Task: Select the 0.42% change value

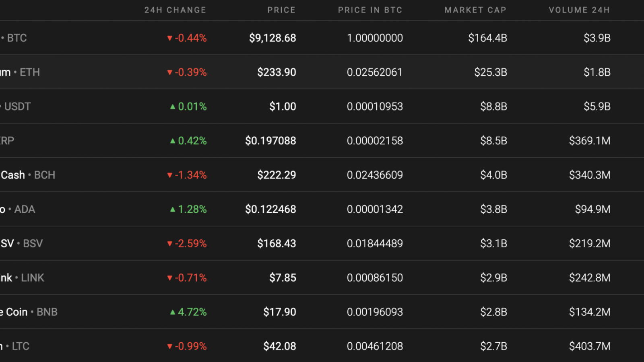Action: pos(188,140)
